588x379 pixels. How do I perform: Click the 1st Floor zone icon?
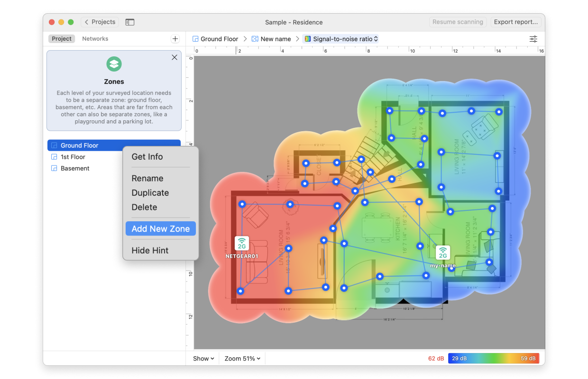coord(55,157)
